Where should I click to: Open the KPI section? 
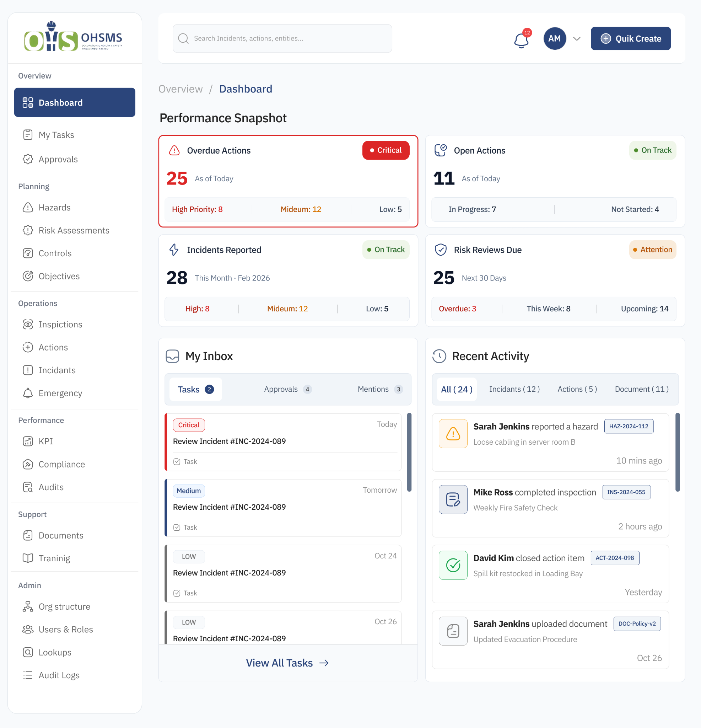pos(45,441)
